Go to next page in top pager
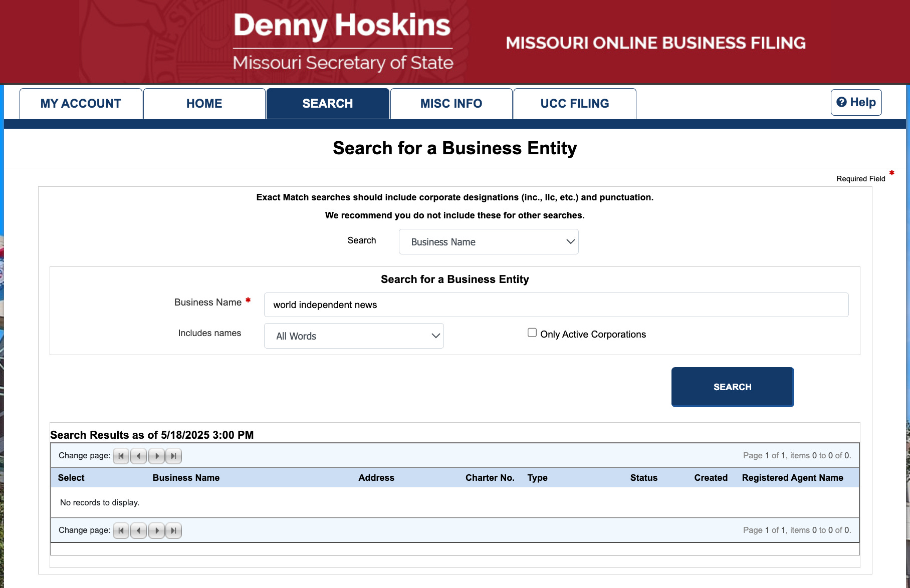Screen dimensions: 910x588 click(x=156, y=456)
